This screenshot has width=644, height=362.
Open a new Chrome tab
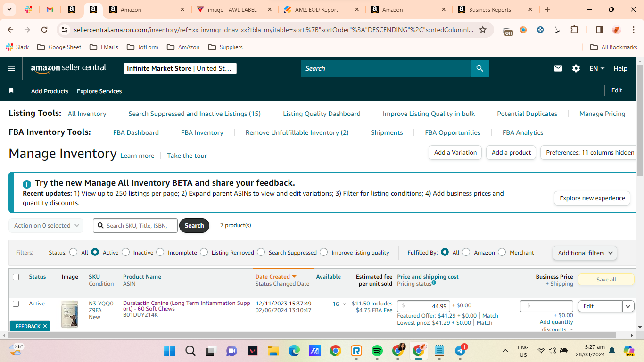pos(547,9)
